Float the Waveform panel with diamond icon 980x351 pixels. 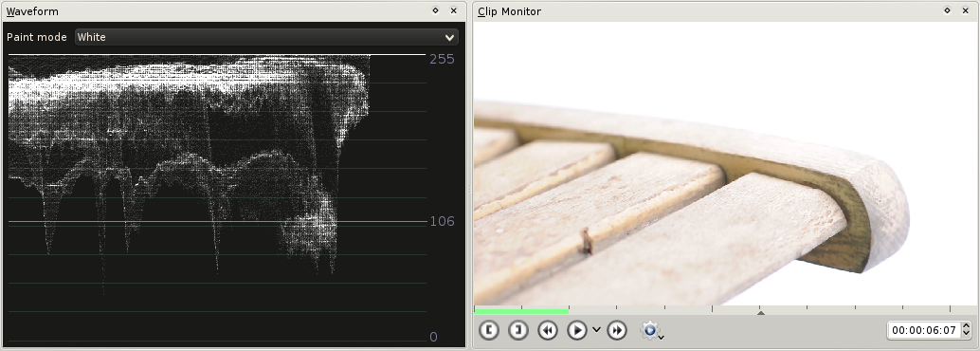(436, 10)
